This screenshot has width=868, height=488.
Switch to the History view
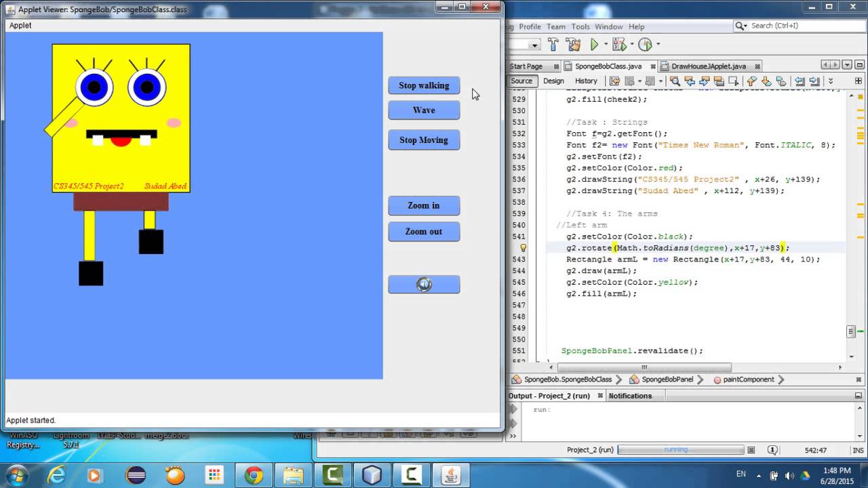586,81
